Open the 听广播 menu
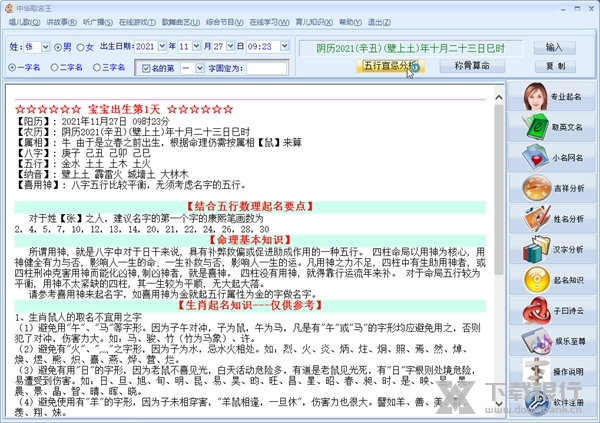The height and width of the screenshot is (423, 600). click(98, 22)
